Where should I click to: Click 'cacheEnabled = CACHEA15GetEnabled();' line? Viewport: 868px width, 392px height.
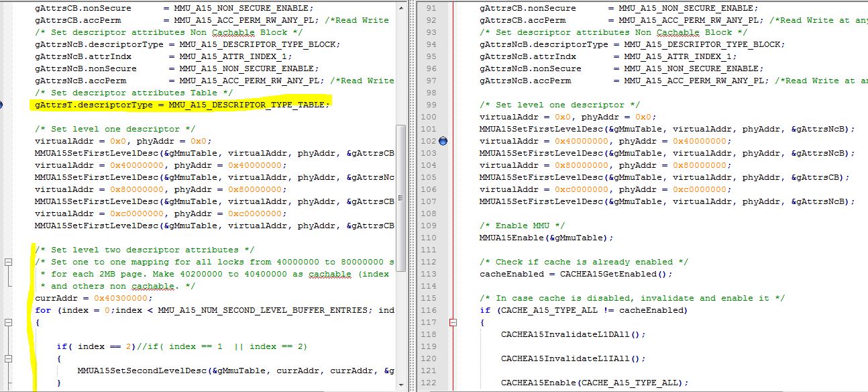(576, 274)
